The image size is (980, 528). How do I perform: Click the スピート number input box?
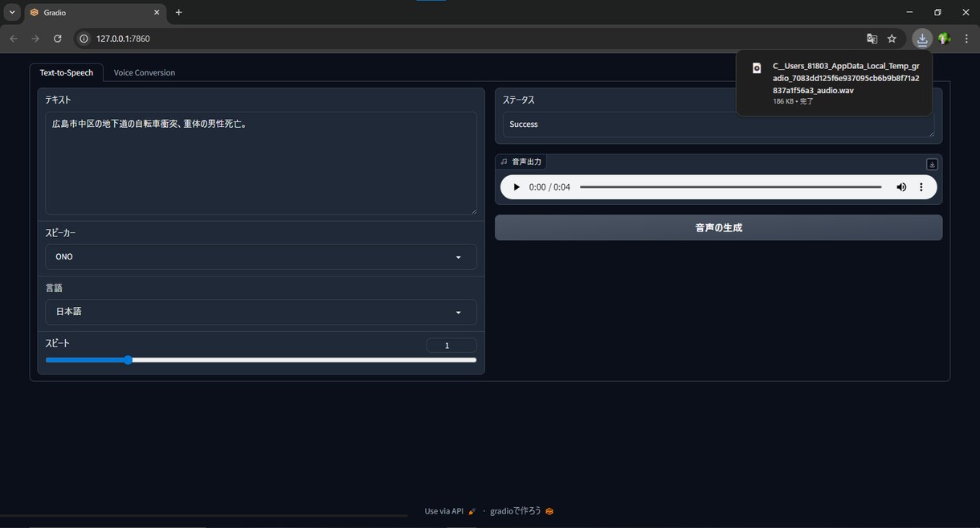[451, 346]
